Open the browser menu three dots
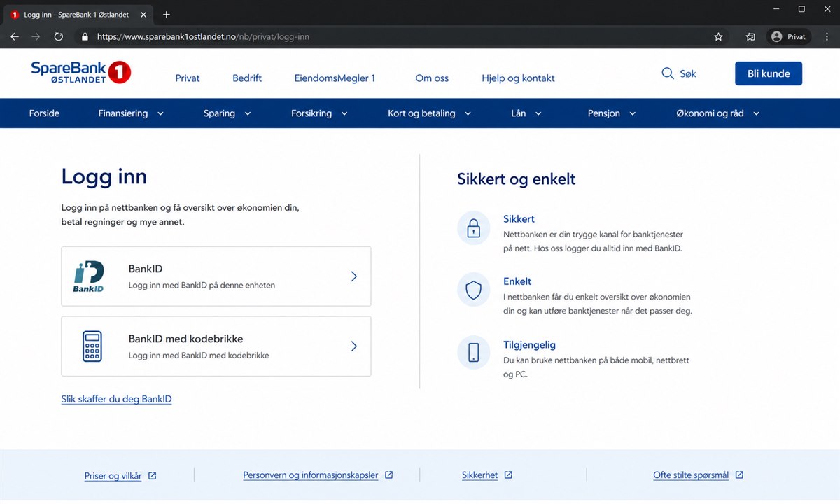 coord(826,37)
